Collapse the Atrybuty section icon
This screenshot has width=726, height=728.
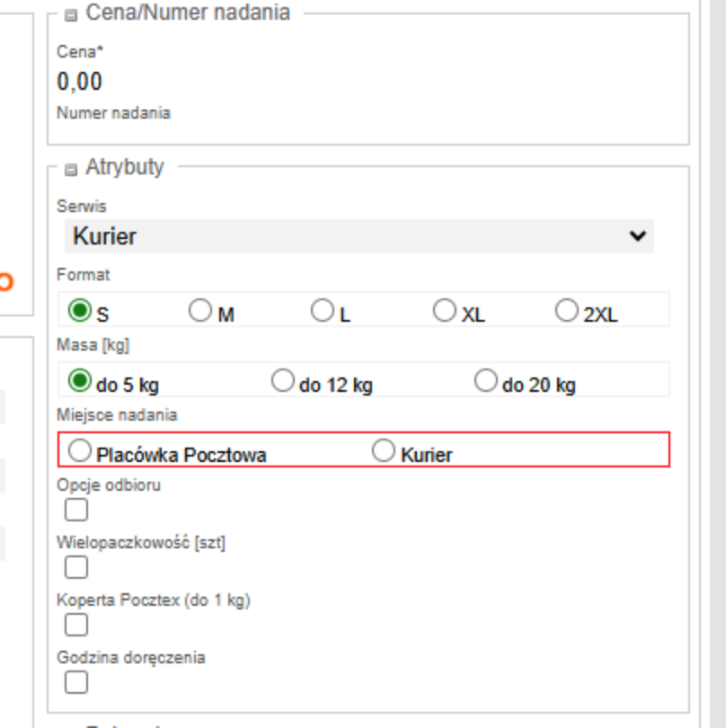tap(71, 169)
